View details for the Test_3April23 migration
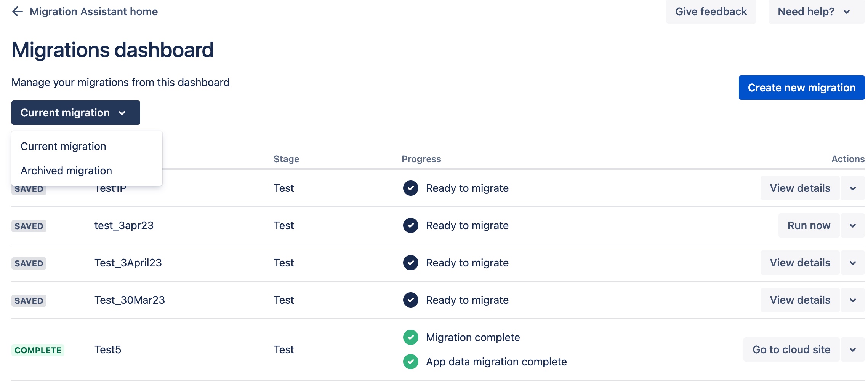 800,263
